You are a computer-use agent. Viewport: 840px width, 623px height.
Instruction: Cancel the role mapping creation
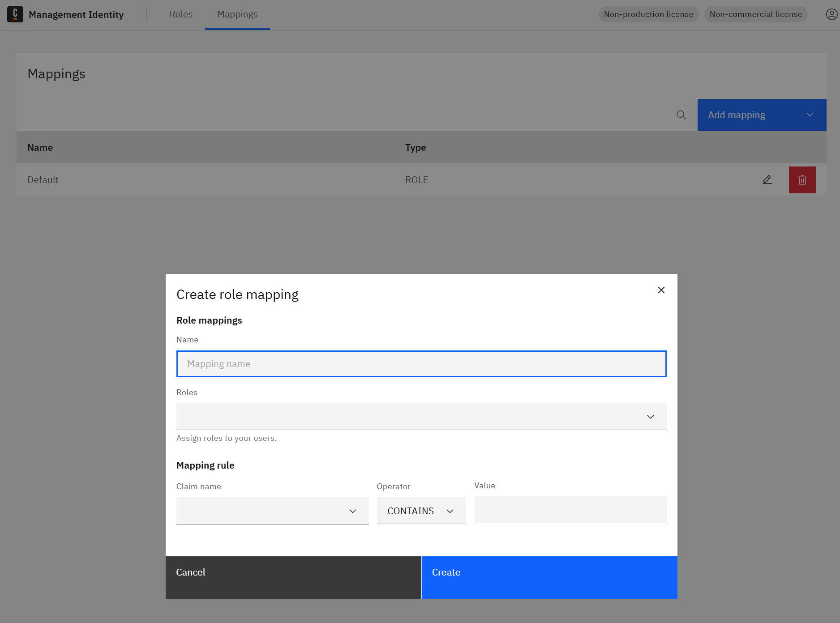[293, 577]
